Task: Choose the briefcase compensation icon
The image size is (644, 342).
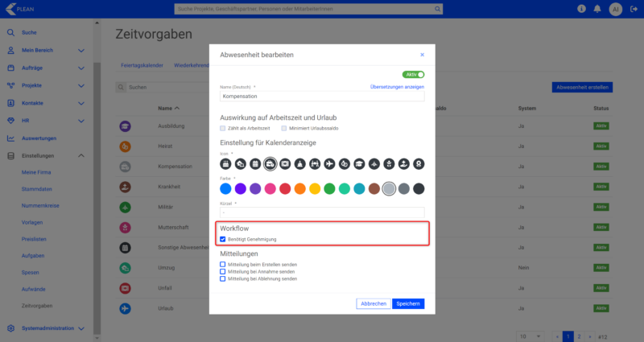Action: pyautogui.click(x=270, y=164)
